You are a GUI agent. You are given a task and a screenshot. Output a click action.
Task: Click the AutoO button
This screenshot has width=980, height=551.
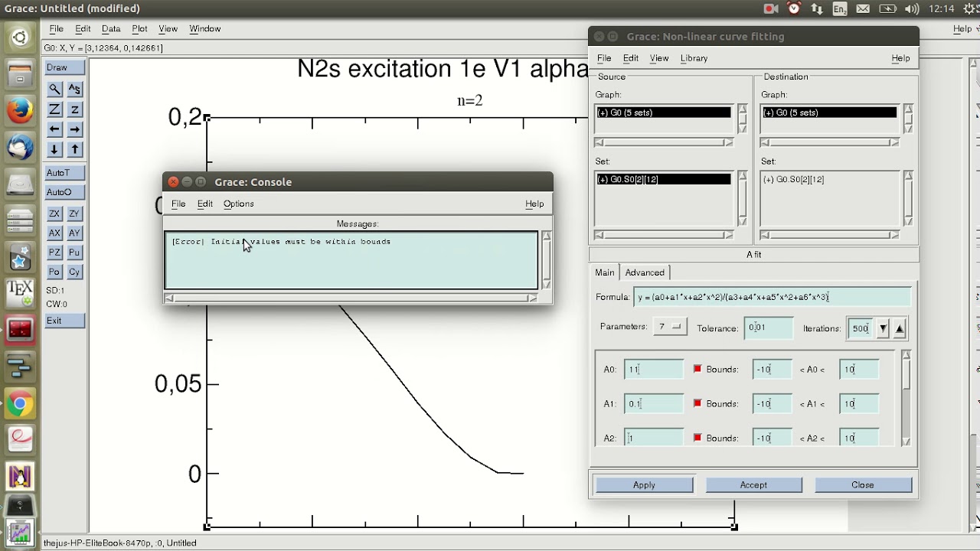64,192
